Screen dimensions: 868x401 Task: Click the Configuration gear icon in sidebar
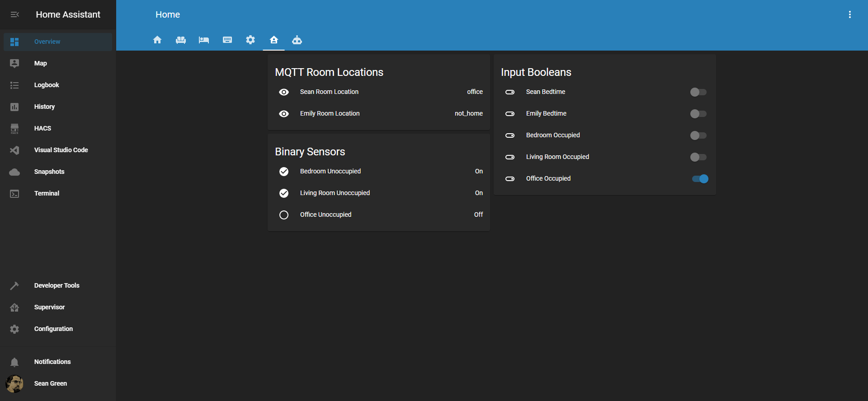[14, 329]
